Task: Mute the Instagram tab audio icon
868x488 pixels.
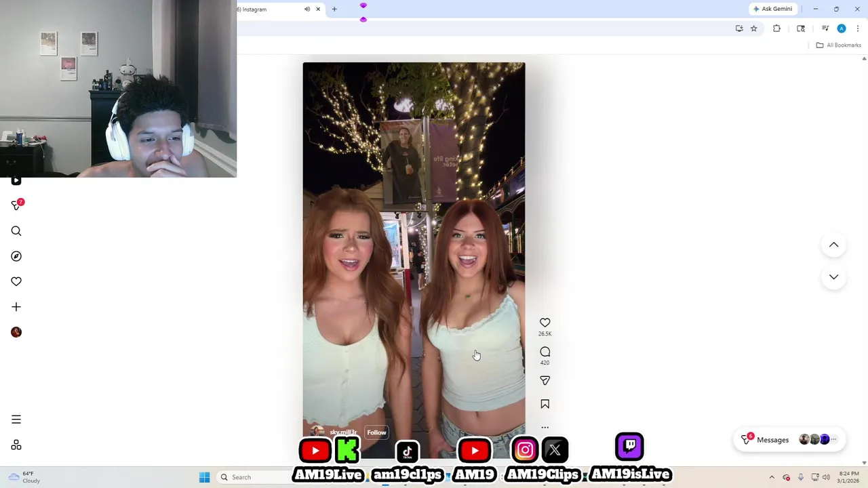Action: [307, 9]
